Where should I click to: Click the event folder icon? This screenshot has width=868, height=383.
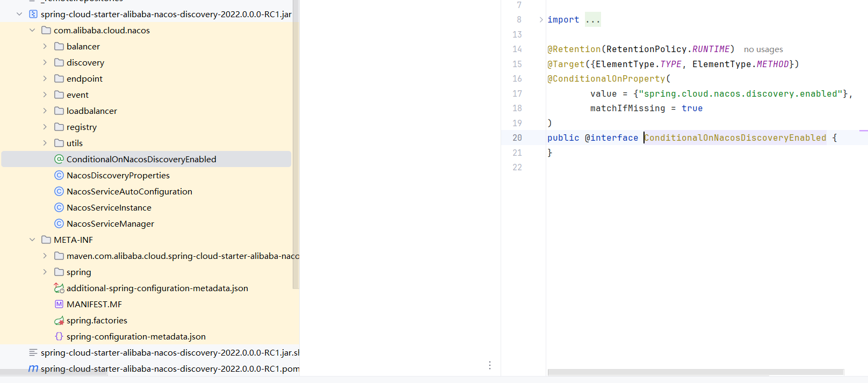59,95
